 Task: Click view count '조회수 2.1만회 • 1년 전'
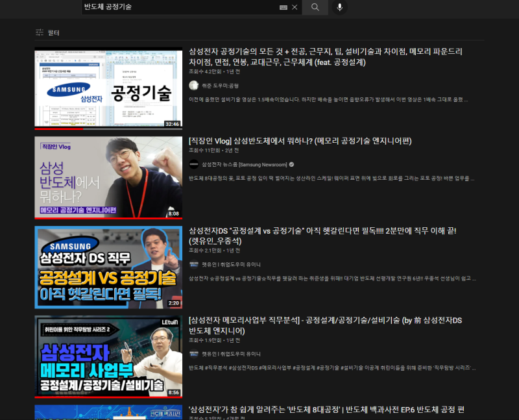tap(215, 251)
